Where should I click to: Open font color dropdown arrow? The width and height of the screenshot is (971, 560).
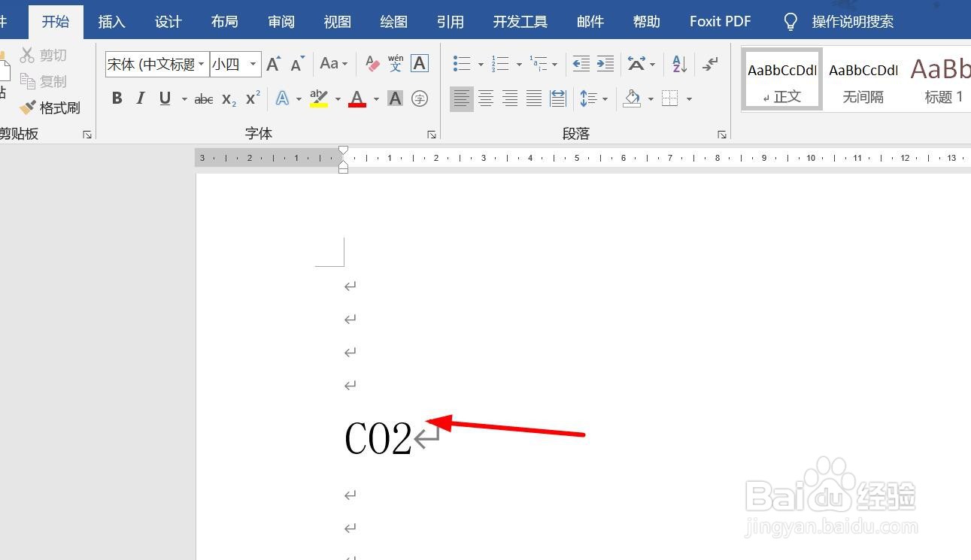[x=376, y=99]
